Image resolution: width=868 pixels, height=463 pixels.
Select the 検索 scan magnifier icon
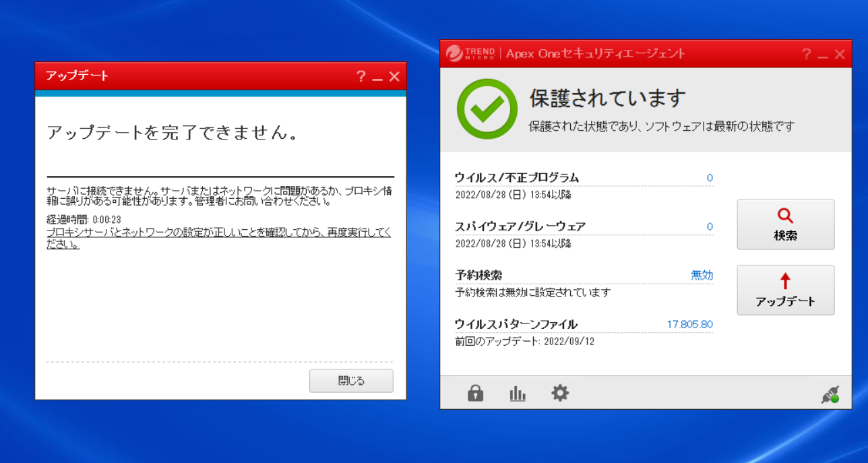tap(785, 216)
